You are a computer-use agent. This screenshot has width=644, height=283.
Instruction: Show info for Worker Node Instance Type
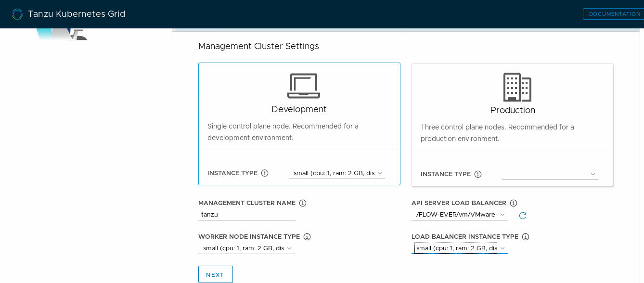coord(307,237)
